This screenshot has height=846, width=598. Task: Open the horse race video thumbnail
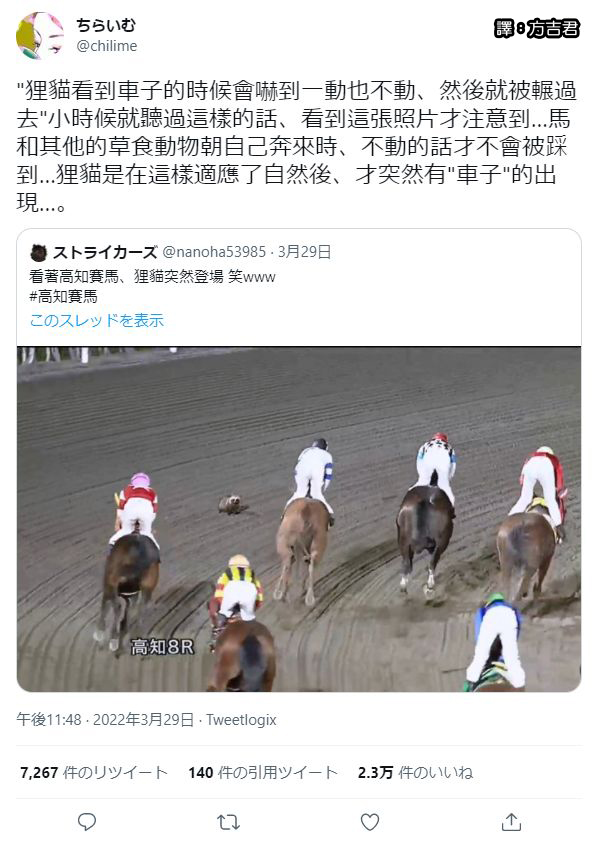point(299,519)
